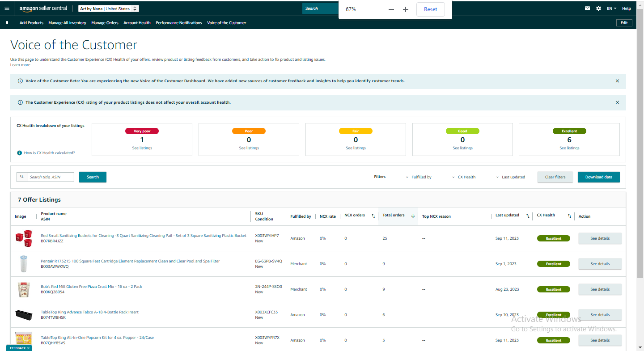This screenshot has width=644, height=351.
Task: Open Pentair R173215 pool filter product link
Action: coord(130,261)
